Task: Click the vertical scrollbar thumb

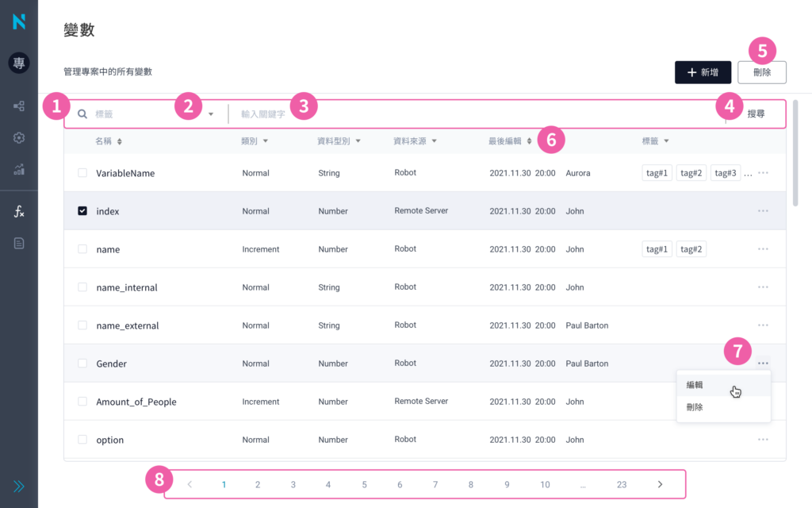Action: point(795,153)
